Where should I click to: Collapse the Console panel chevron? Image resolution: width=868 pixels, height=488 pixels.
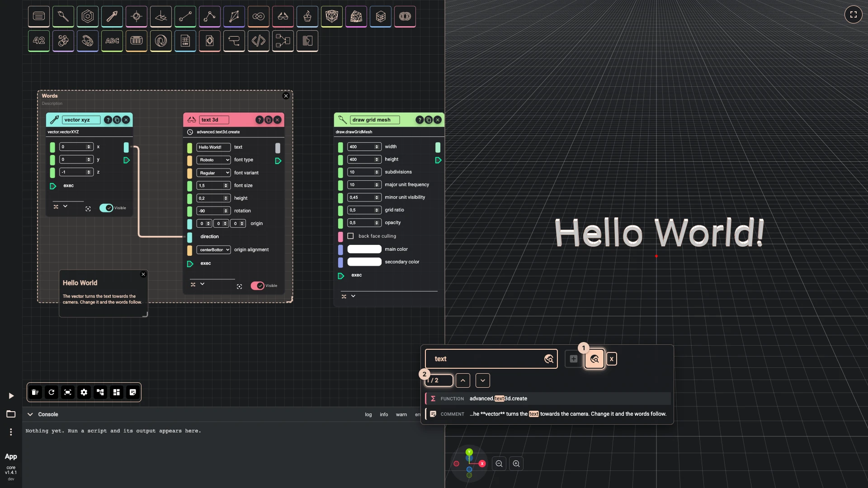coord(30,414)
